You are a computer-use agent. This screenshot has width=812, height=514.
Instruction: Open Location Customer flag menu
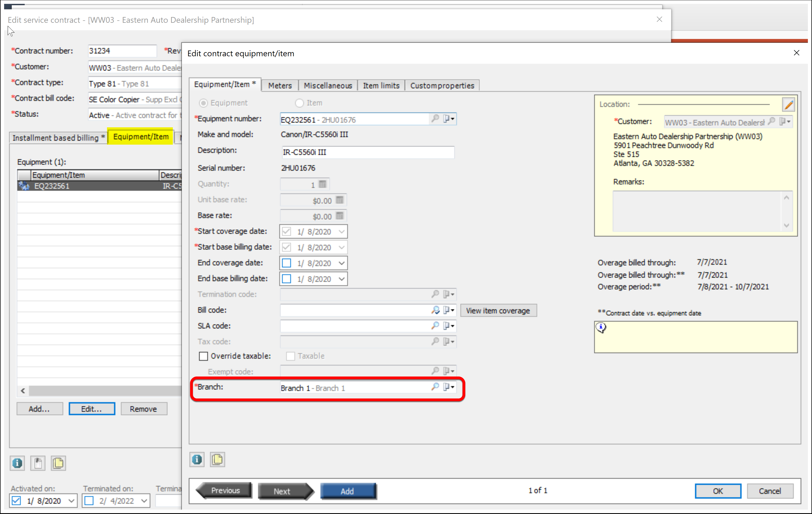click(785, 121)
